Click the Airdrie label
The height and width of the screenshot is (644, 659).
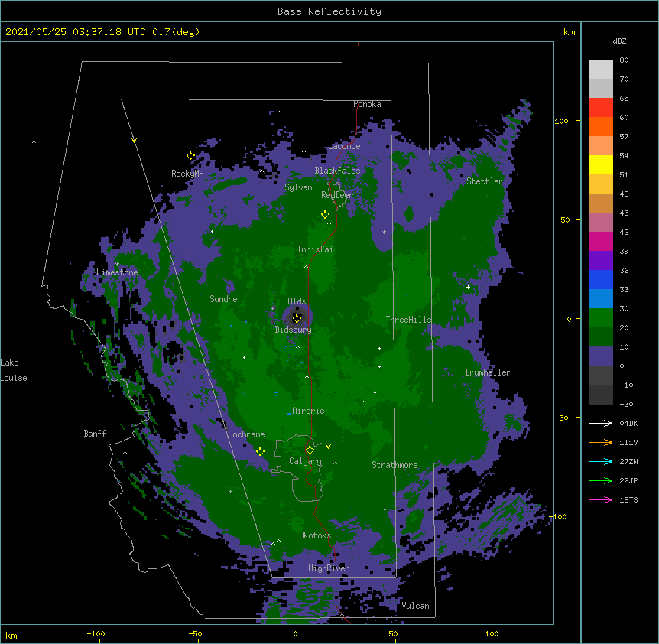coord(309,411)
